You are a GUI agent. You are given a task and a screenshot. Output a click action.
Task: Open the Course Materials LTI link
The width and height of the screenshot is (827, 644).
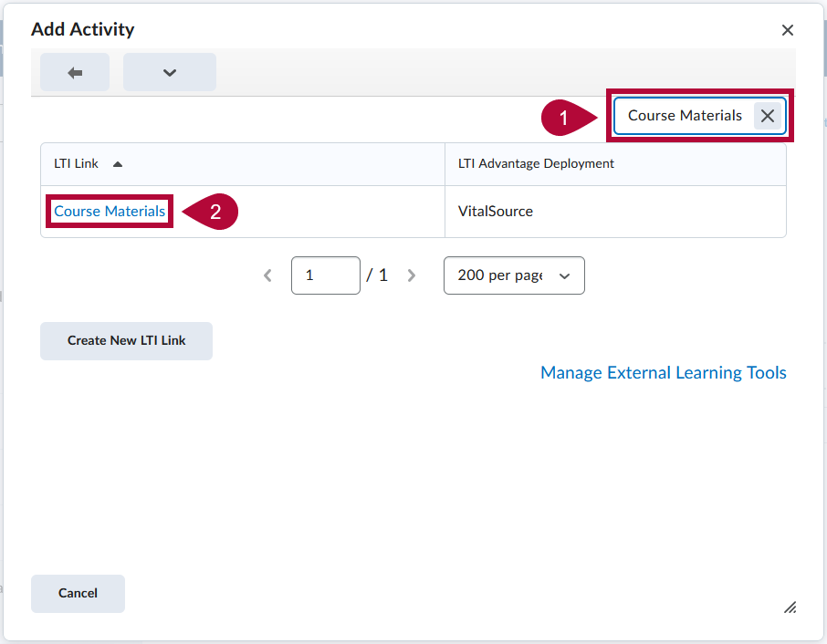click(x=110, y=212)
